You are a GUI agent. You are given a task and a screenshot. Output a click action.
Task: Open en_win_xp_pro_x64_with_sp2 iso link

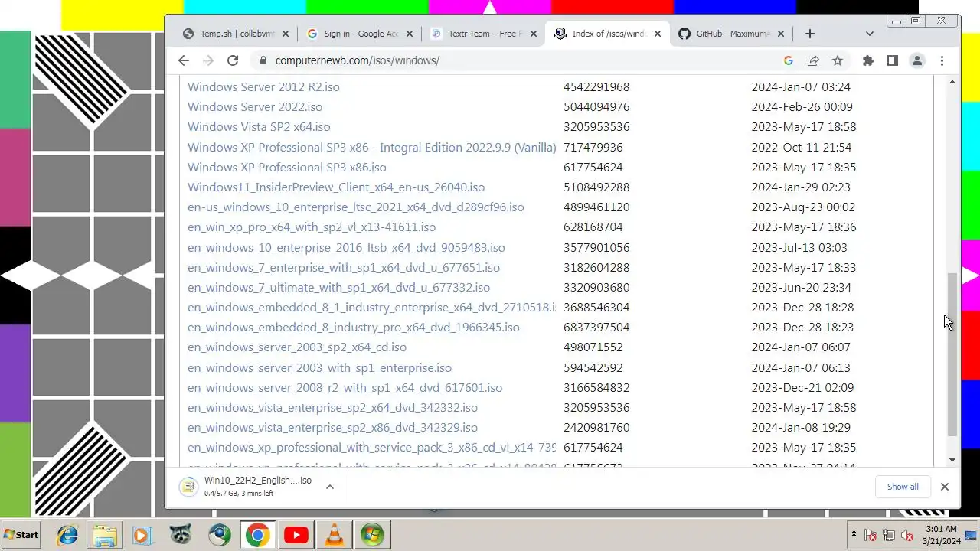pyautogui.click(x=312, y=227)
